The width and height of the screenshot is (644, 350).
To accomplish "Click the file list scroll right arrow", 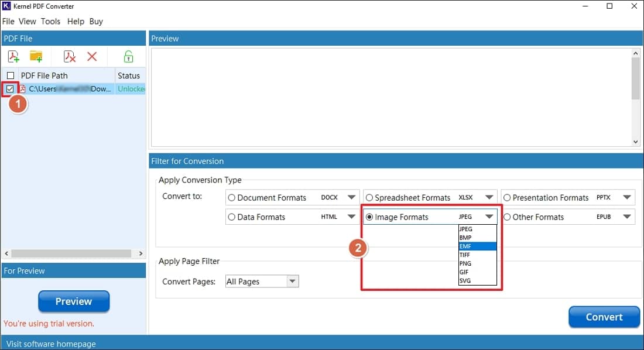I will coord(141,253).
